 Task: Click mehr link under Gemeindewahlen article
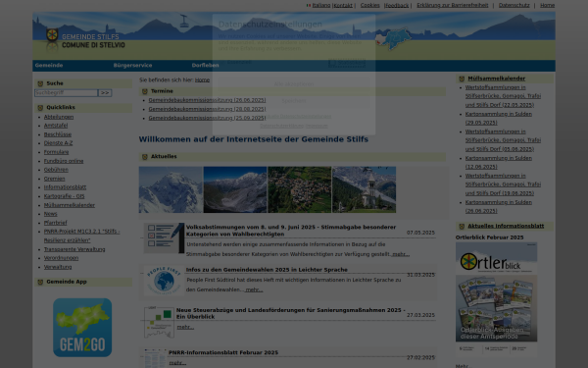[254, 289]
